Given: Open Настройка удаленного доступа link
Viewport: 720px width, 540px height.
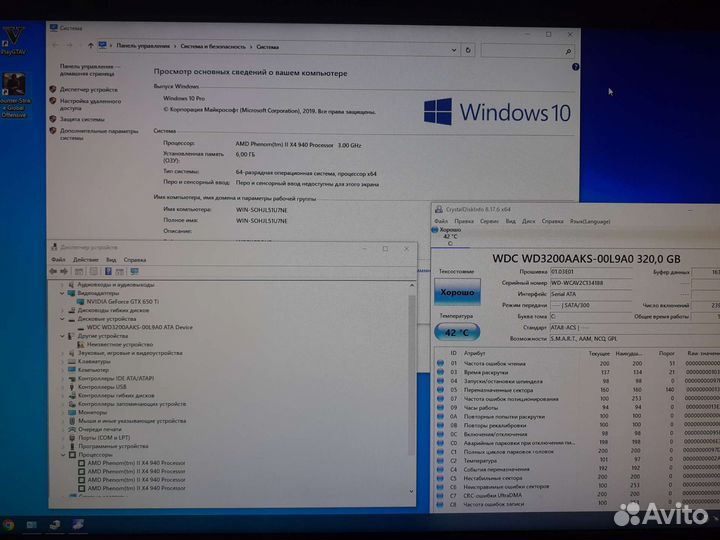Looking at the screenshot, I should (x=90, y=105).
